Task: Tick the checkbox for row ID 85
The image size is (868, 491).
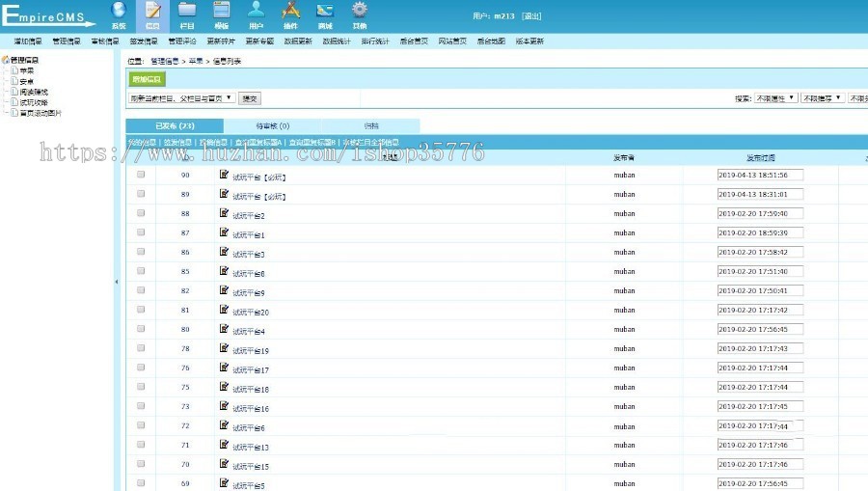Action: (141, 271)
